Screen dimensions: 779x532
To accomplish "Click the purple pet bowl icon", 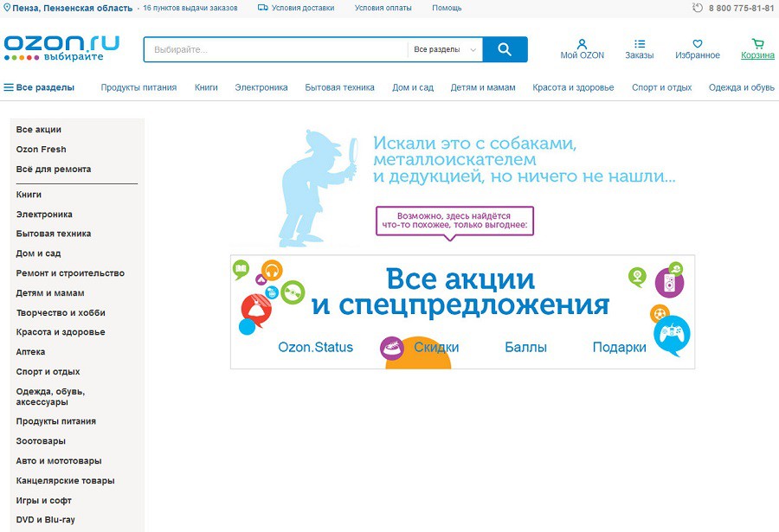I will pos(392,348).
